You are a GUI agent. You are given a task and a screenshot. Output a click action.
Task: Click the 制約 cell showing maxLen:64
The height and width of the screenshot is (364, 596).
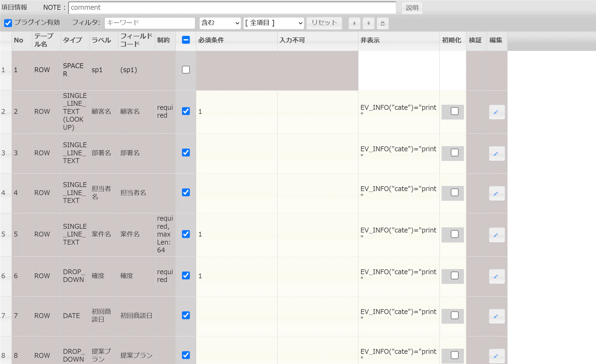click(165, 235)
